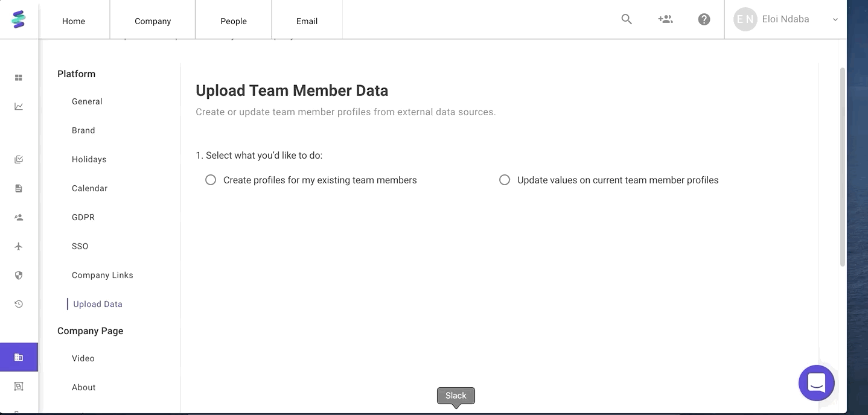Expand the Eloi Ndaba account dropdown
The height and width of the screenshot is (415, 868).
(835, 19)
